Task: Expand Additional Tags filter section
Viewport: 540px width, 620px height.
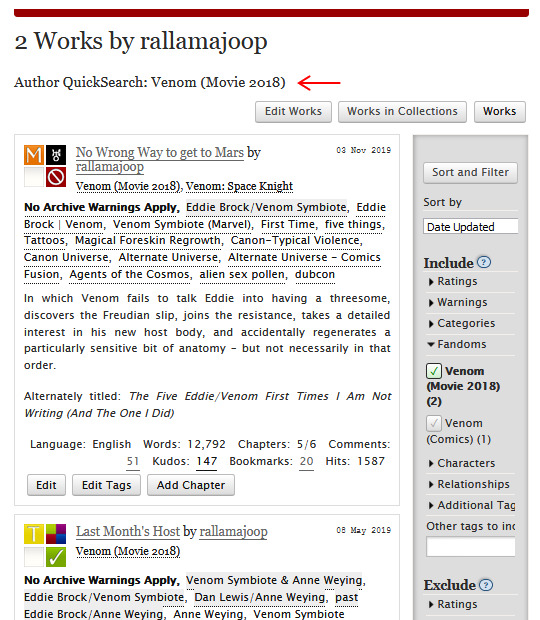Action: tap(472, 505)
